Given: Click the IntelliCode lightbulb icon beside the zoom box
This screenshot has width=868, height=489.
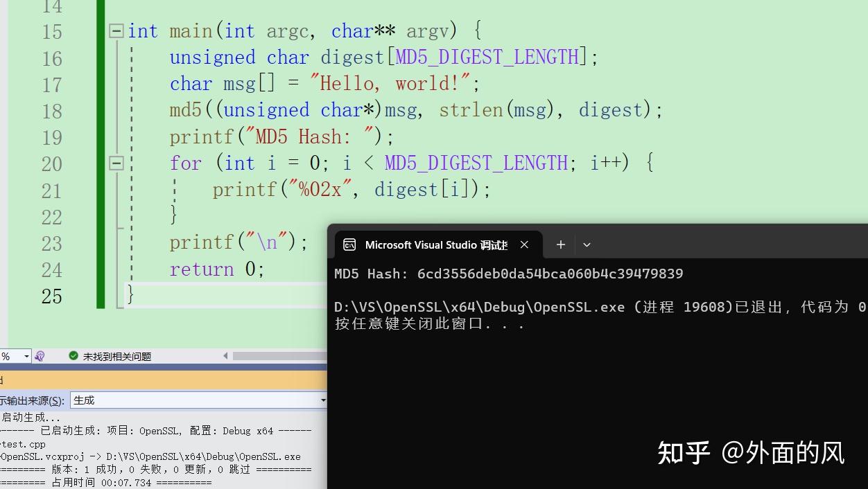Looking at the screenshot, I should pyautogui.click(x=40, y=356).
